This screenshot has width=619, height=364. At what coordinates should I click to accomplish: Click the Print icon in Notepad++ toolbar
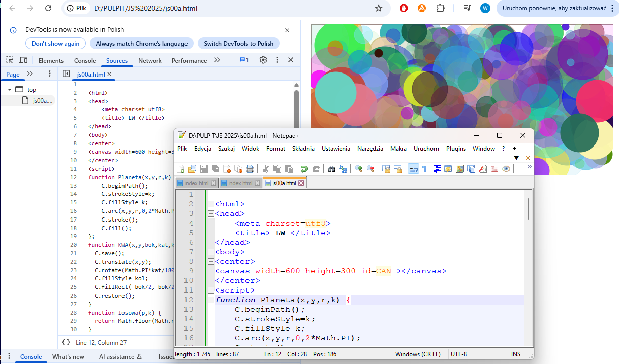point(250,169)
